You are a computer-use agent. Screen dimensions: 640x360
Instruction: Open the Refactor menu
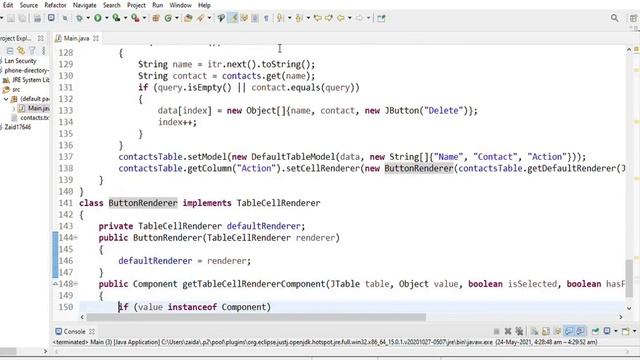[55, 5]
